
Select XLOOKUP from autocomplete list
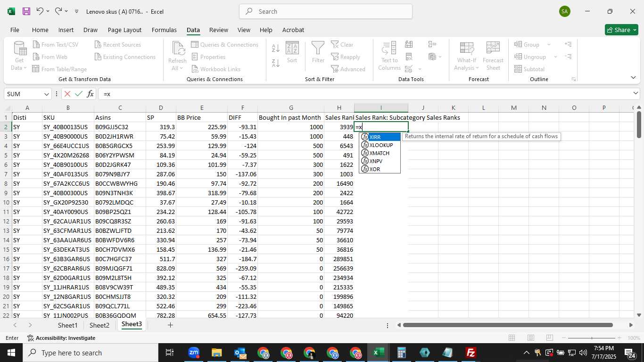pyautogui.click(x=380, y=145)
